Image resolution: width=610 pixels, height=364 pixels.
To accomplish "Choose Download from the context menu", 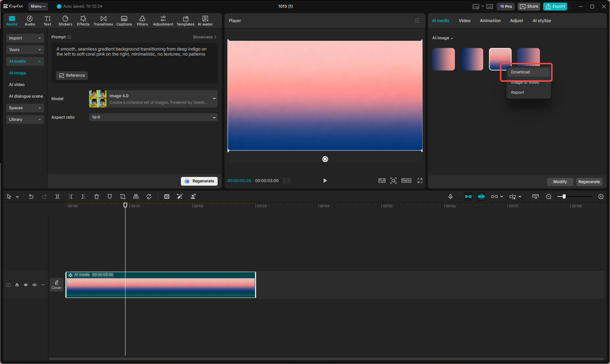I will [x=521, y=72].
